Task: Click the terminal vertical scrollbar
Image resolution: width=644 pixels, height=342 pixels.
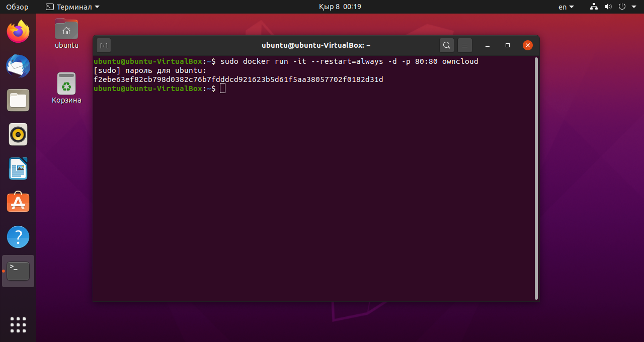Action: click(x=536, y=178)
